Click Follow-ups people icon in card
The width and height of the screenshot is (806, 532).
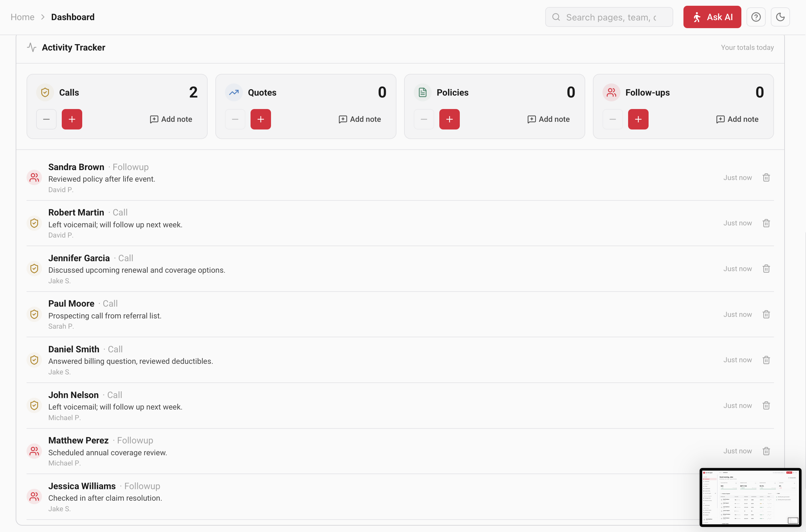point(611,92)
